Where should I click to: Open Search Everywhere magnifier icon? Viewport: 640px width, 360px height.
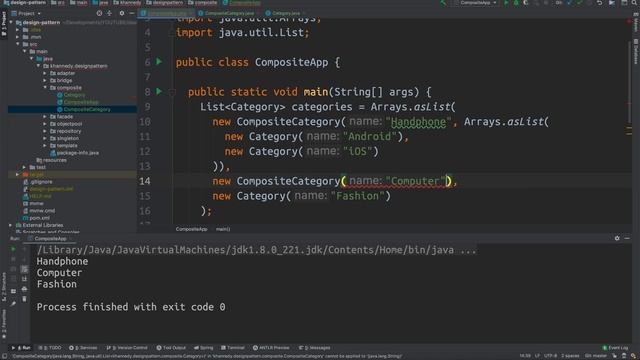pos(635,3)
